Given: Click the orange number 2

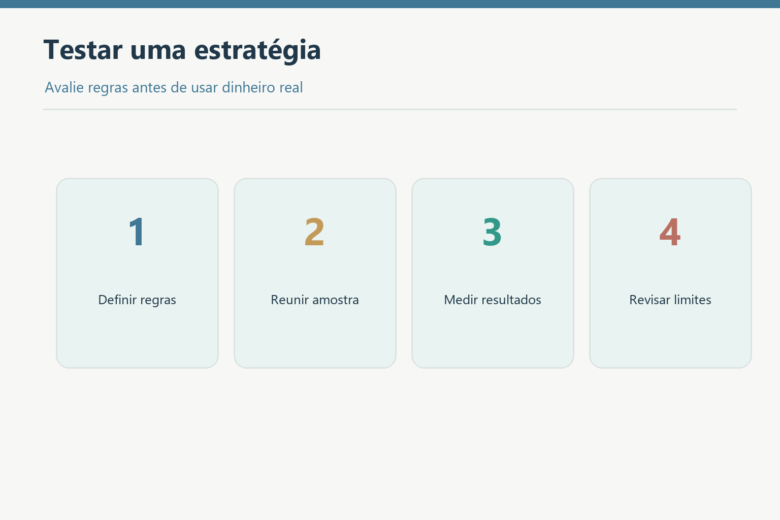Looking at the screenshot, I should click(x=314, y=232).
